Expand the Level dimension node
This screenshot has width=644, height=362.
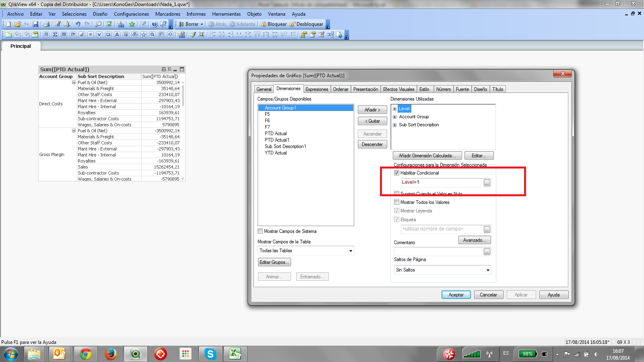(x=395, y=109)
